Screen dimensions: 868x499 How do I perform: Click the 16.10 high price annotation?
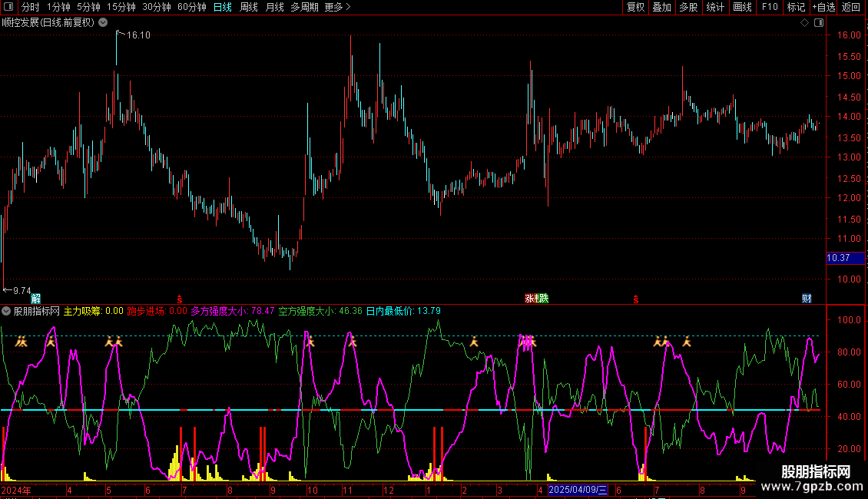(138, 35)
